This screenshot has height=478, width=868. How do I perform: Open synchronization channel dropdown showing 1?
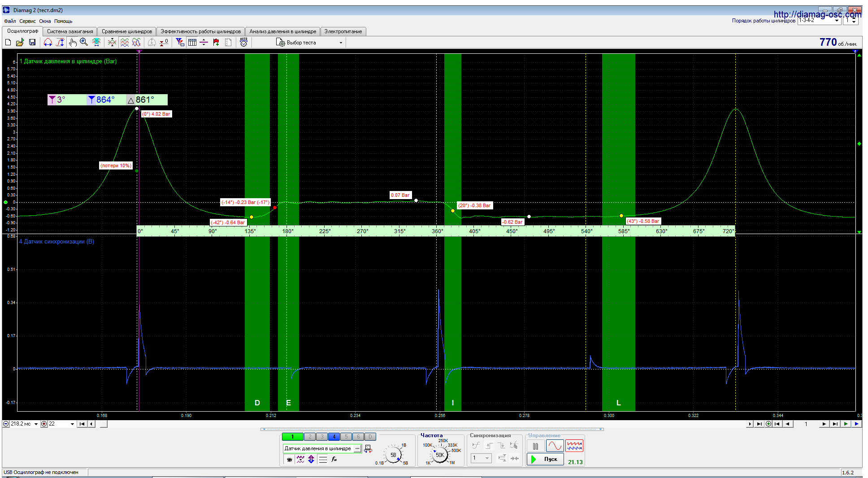(x=481, y=458)
